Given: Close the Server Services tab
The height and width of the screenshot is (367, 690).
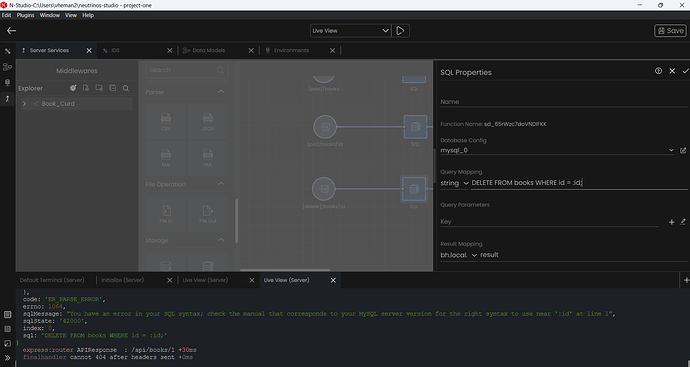Looking at the screenshot, I should [x=89, y=51].
